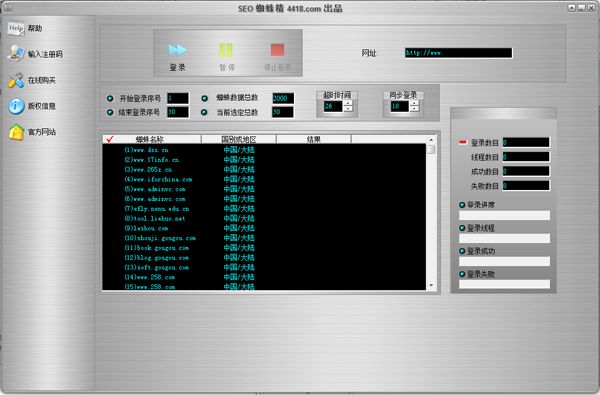The height and width of the screenshot is (395, 600).
Task: Decrease the 超时时间 timeout value
Action: point(348,109)
